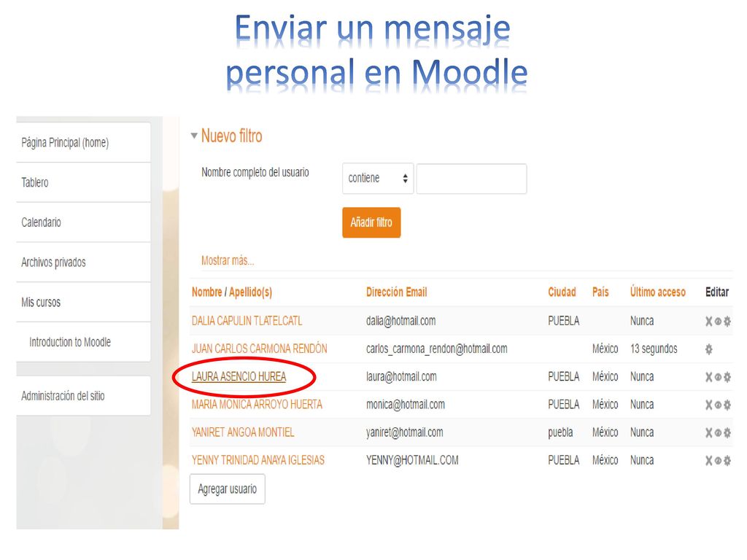Click the lowercase 'puebla' city cell
Image resolution: width=747 pixels, height=560 pixels.
[x=560, y=432]
